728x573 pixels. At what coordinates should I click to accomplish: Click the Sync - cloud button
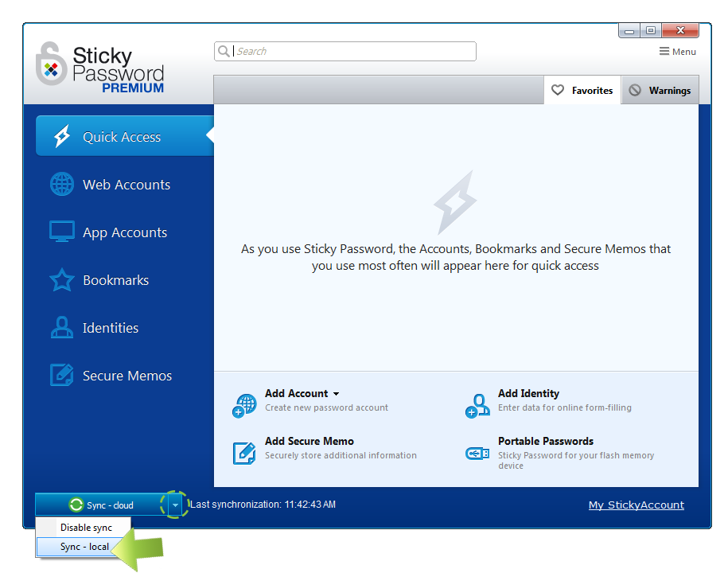coord(101,505)
